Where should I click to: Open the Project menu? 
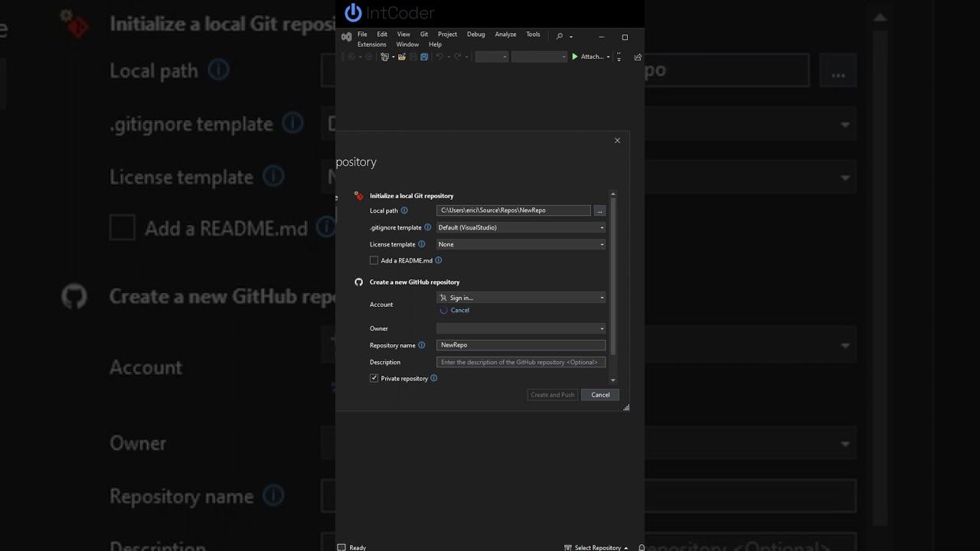point(448,34)
